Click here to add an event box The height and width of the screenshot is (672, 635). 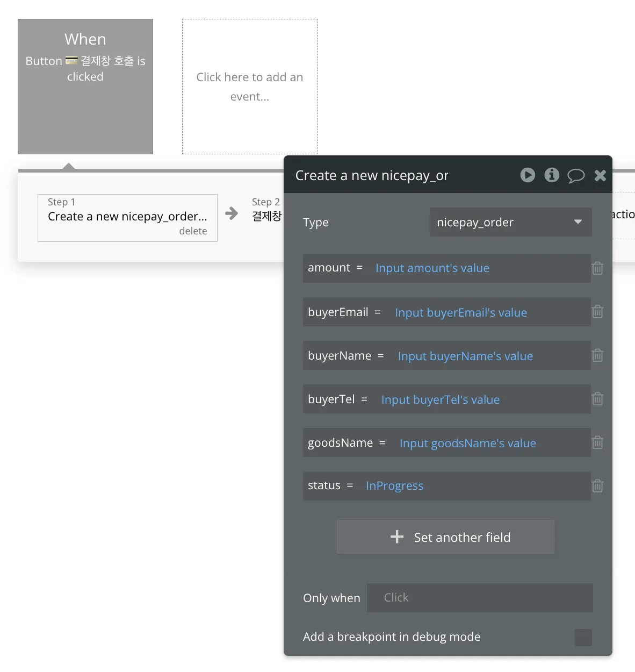(x=250, y=87)
